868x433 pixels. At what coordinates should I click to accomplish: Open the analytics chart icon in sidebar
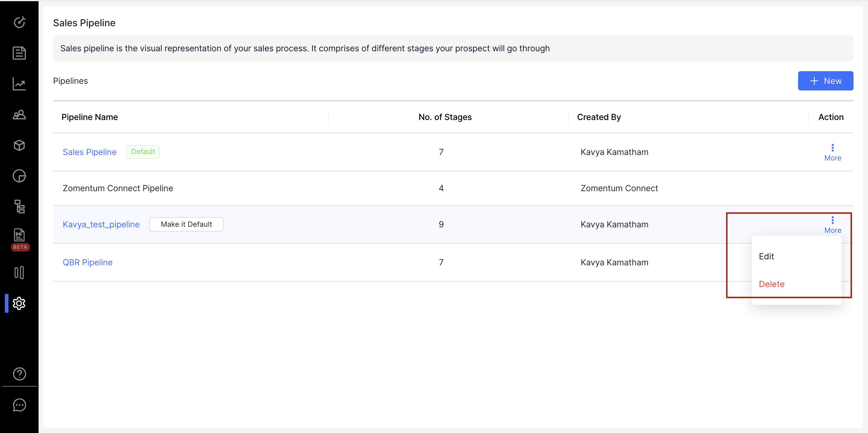(19, 84)
